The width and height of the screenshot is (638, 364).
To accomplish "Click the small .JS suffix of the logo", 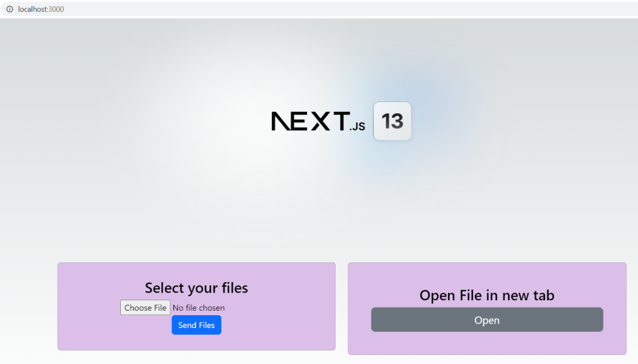I will pos(357,127).
